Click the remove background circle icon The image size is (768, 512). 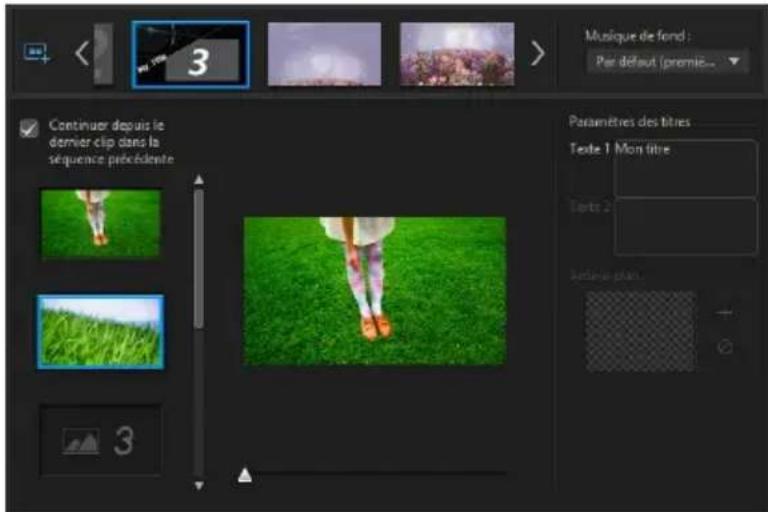pyautogui.click(x=725, y=347)
